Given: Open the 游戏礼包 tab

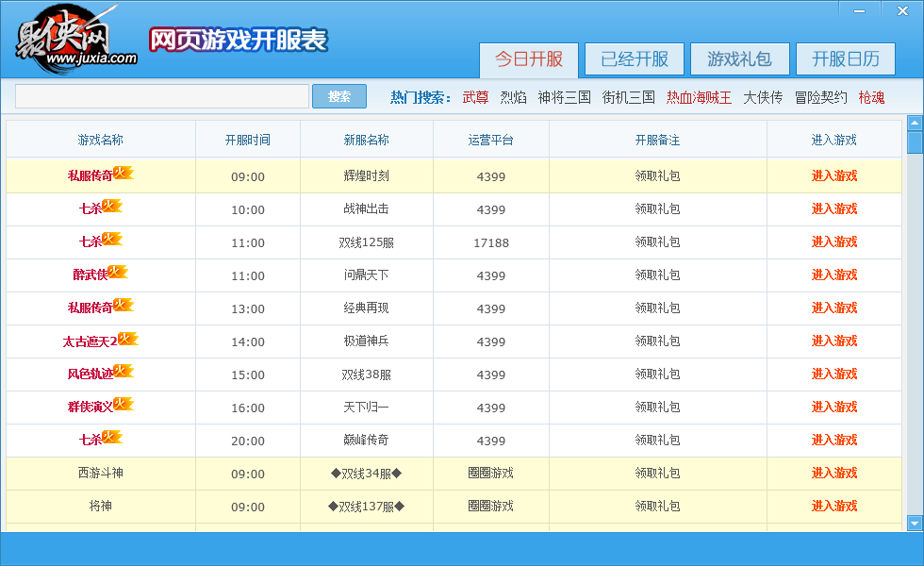Looking at the screenshot, I should [739, 58].
